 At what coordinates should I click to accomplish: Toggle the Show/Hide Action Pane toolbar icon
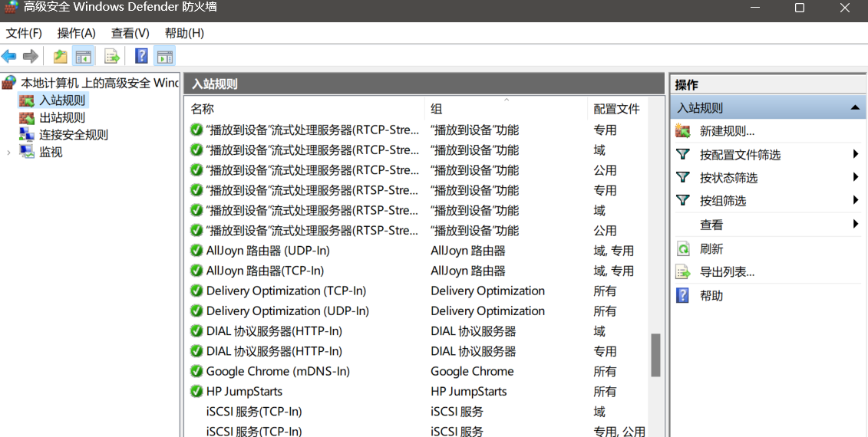(x=164, y=56)
